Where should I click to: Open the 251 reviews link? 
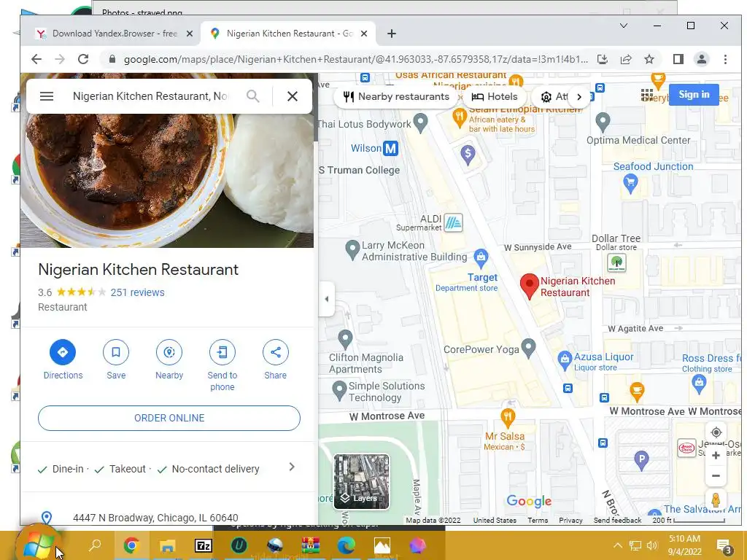click(137, 292)
